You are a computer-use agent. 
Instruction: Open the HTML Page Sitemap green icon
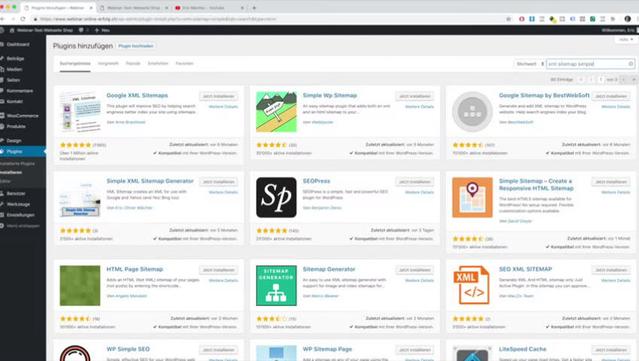coord(80,286)
